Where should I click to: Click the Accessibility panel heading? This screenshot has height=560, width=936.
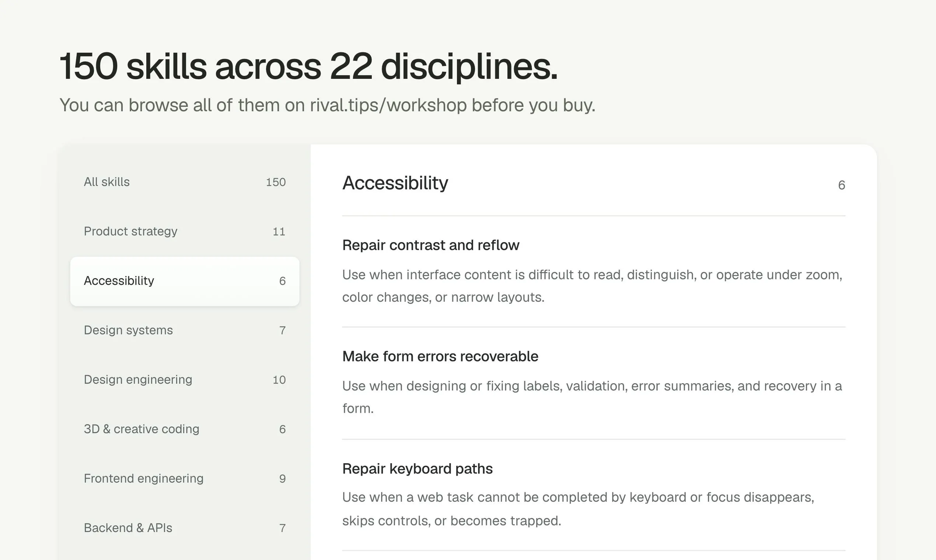point(395,183)
